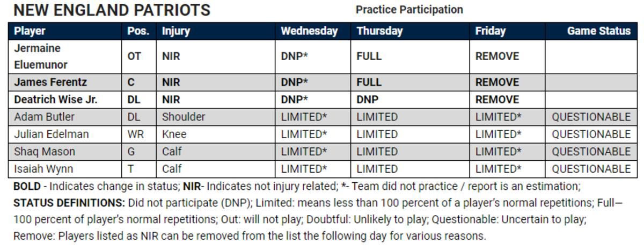Select the Deatrich Wise Jr. row name
The image size is (644, 250).
point(55,99)
